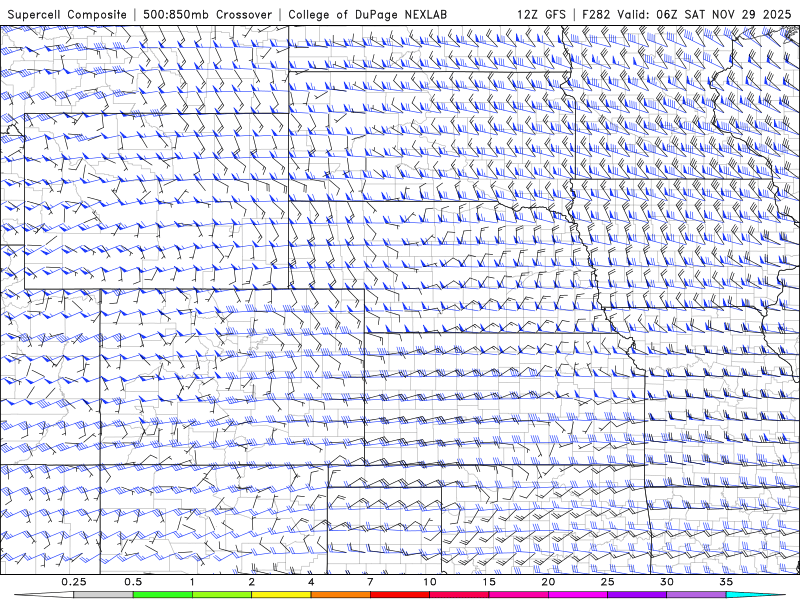
Task: Click the legend value 7
Action: coord(370,582)
